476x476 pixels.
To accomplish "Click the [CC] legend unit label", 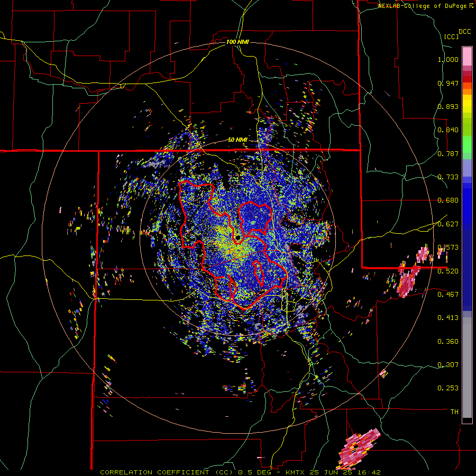I will [452, 36].
